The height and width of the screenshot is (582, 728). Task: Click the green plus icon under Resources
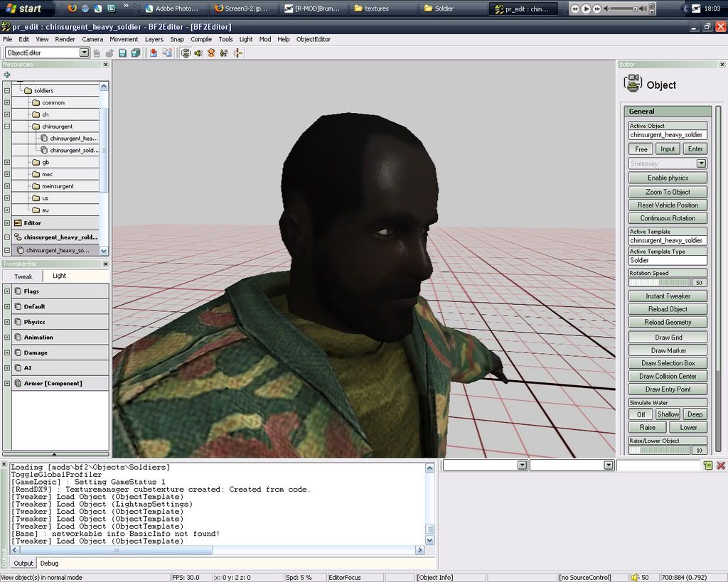[6, 75]
